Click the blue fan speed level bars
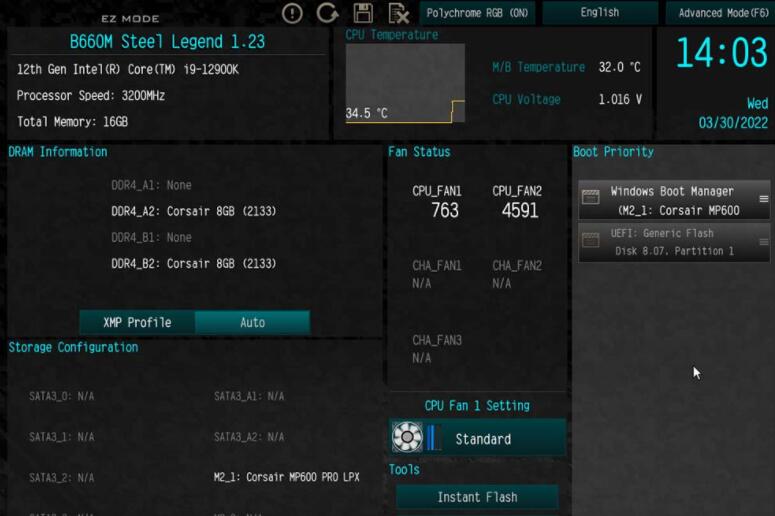The image size is (775, 516). pos(433,438)
